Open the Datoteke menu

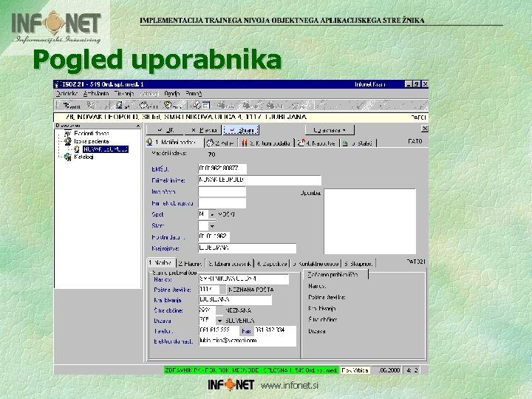(x=66, y=94)
